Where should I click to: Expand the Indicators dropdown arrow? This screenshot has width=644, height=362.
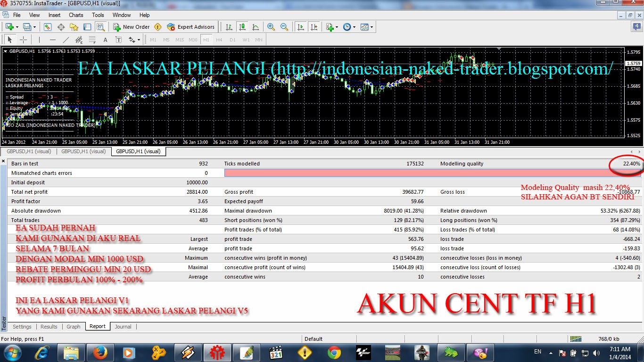tap(337, 27)
